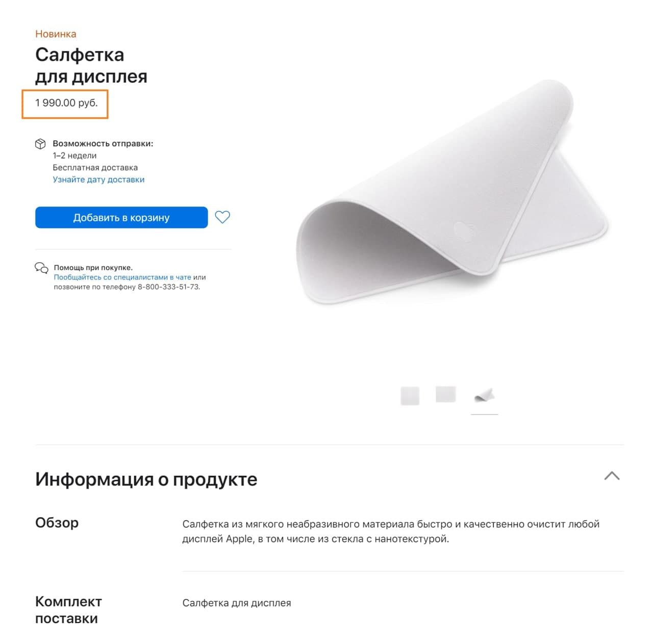This screenshot has height=644, width=653.
Task: Click the Салфетка для дисплея title
Action: [x=91, y=65]
